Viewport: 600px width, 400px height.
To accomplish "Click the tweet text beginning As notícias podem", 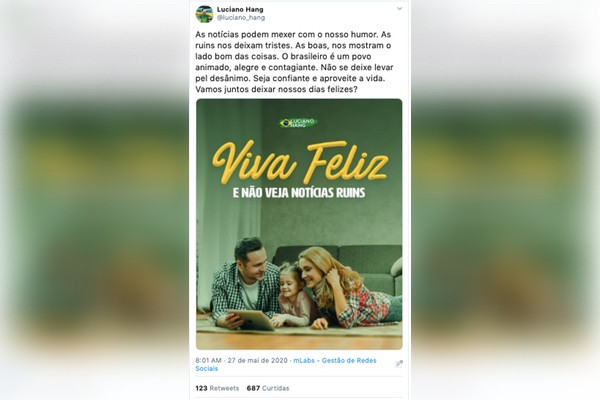I will [x=294, y=62].
